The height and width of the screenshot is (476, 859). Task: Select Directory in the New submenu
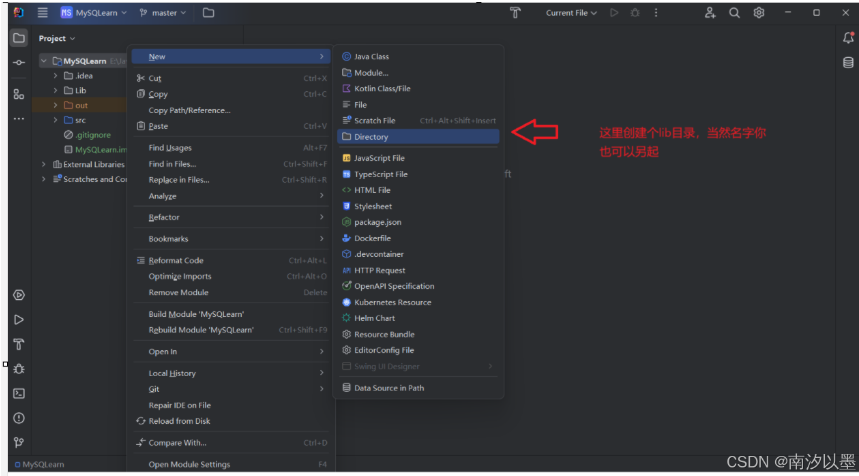[x=371, y=137]
